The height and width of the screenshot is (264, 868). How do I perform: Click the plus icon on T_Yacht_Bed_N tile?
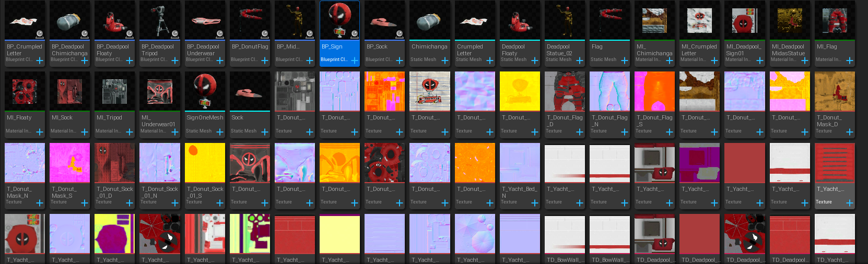(x=535, y=203)
